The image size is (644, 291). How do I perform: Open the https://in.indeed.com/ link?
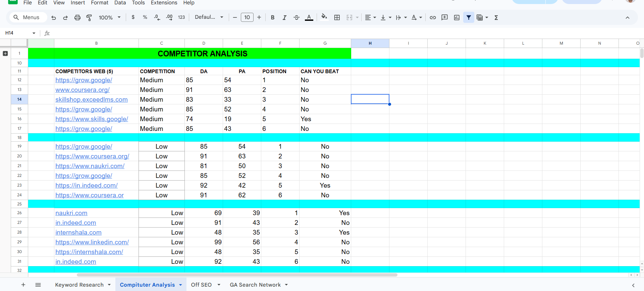(x=87, y=185)
